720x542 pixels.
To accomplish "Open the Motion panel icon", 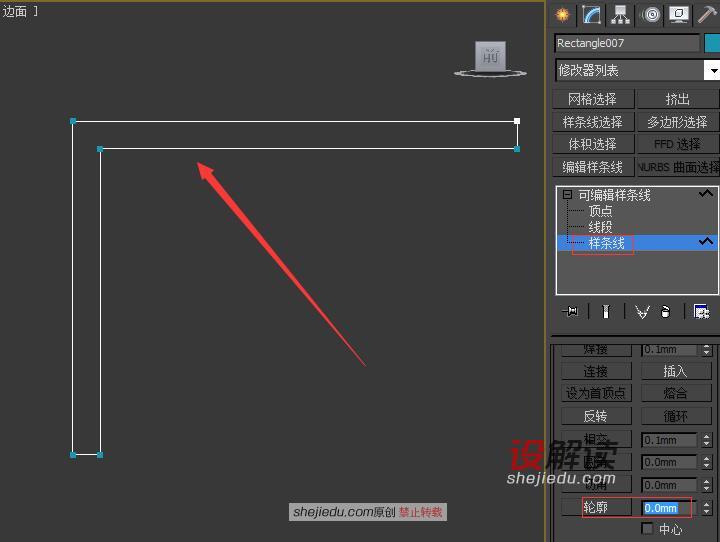I will 651,14.
